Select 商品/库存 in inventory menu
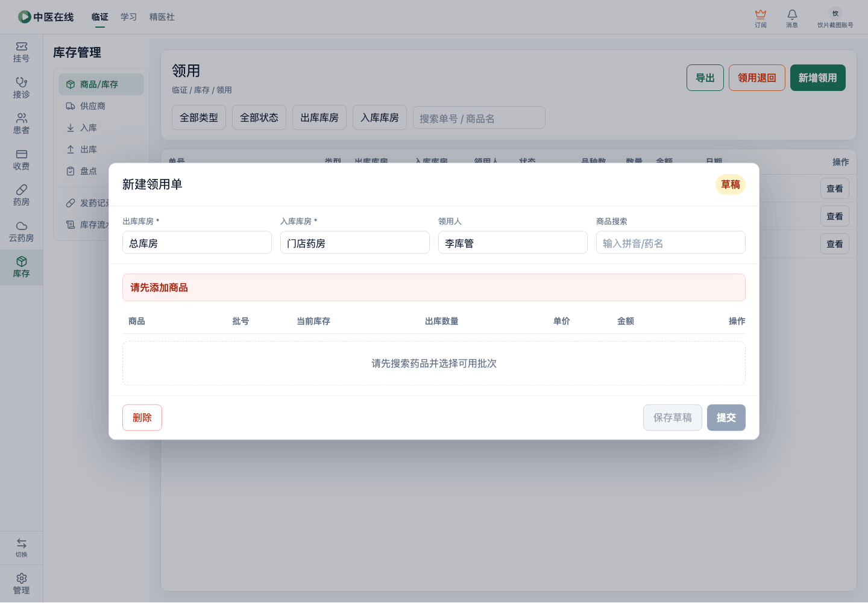This screenshot has width=868, height=603. point(101,84)
